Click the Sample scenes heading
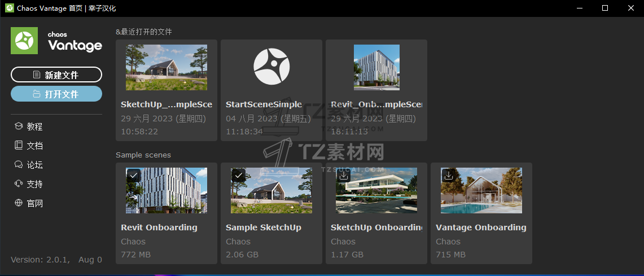 (143, 155)
